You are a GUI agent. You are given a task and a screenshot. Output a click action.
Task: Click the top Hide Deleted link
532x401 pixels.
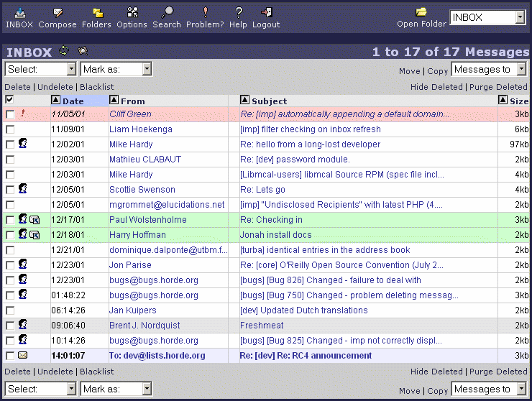[436, 87]
